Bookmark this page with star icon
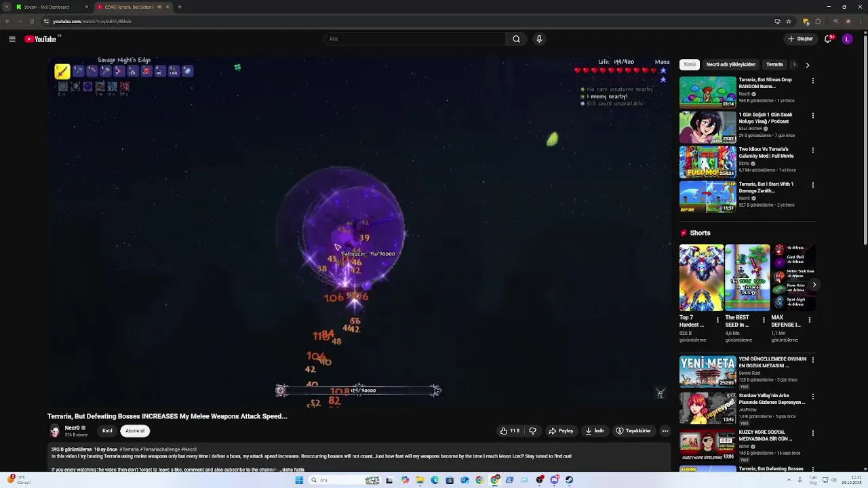This screenshot has height=488, width=868. point(789,21)
